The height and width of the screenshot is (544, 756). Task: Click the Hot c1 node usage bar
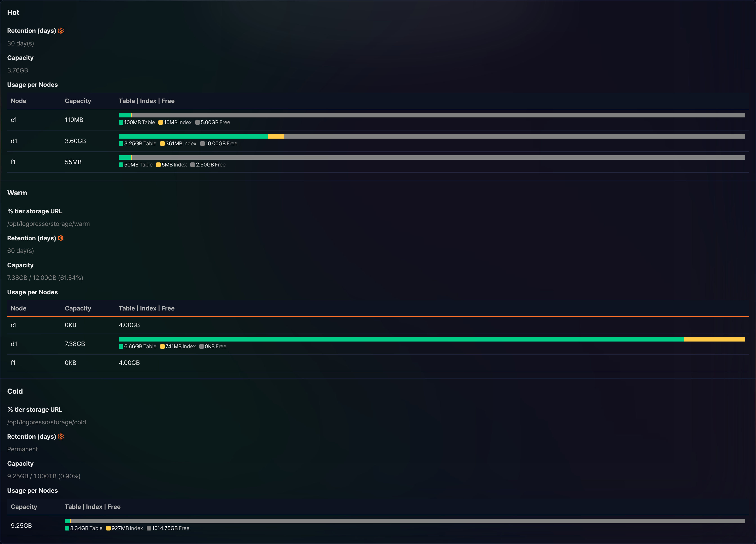coord(432,115)
